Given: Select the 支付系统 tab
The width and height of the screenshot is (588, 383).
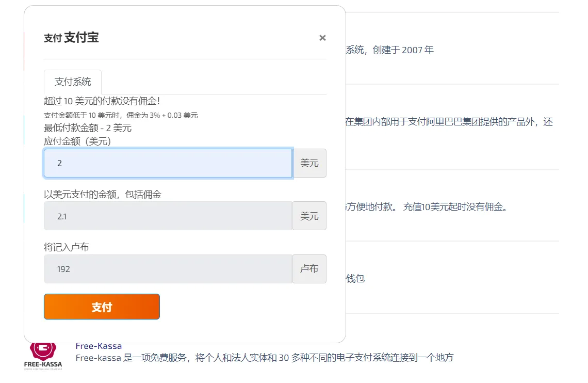Looking at the screenshot, I should [x=73, y=82].
